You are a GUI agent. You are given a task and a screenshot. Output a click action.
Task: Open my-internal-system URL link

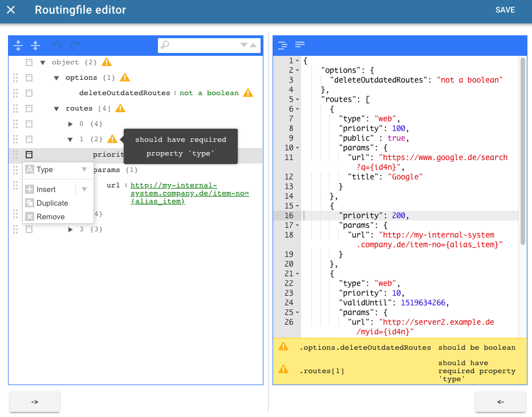pos(190,193)
